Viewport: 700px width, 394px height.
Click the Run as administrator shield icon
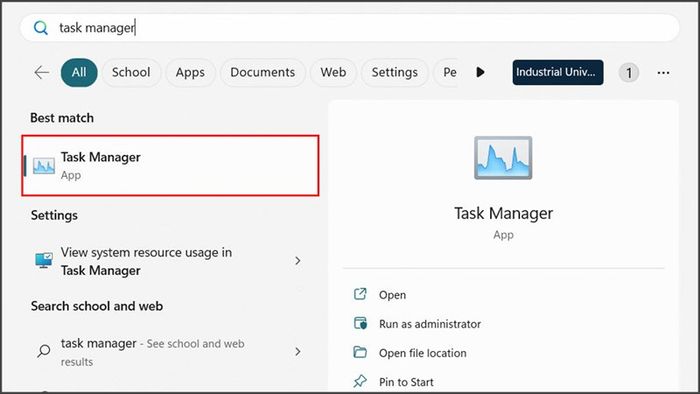click(x=360, y=323)
